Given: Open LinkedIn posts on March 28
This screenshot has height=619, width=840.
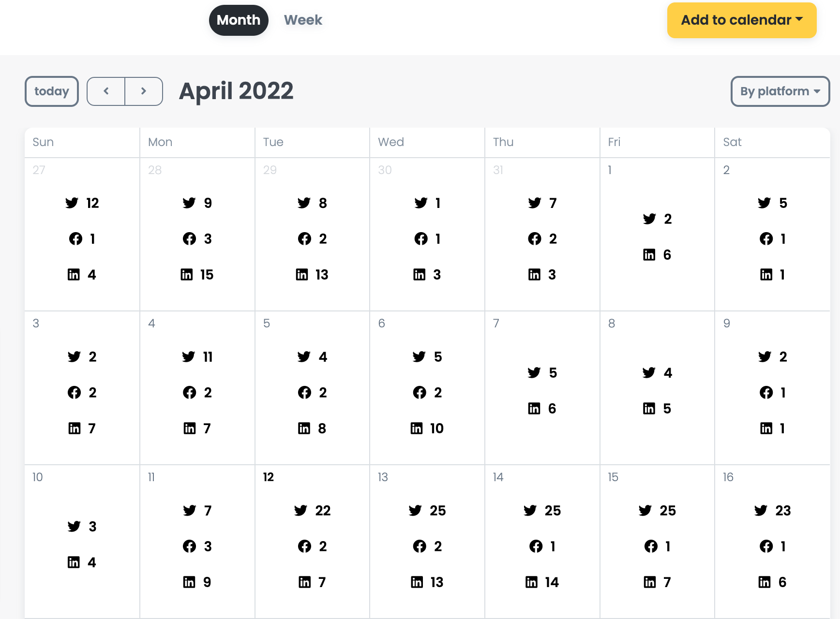Looking at the screenshot, I should coord(197,275).
